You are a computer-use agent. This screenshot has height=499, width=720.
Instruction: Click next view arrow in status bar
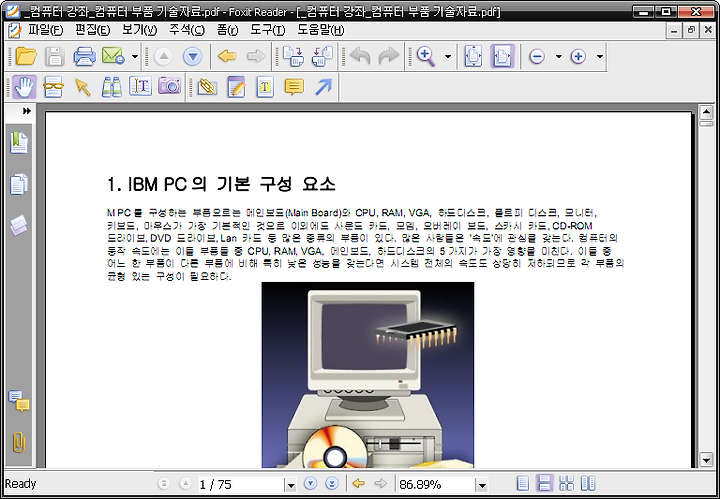tap(381, 483)
